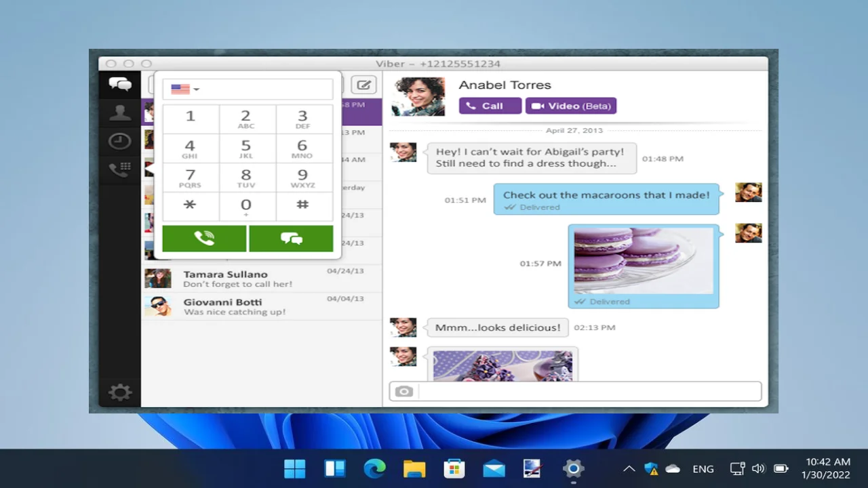Click Anabel Torres profile photo in chat header
Viewport: 868px width, 488px height.
[x=418, y=96]
